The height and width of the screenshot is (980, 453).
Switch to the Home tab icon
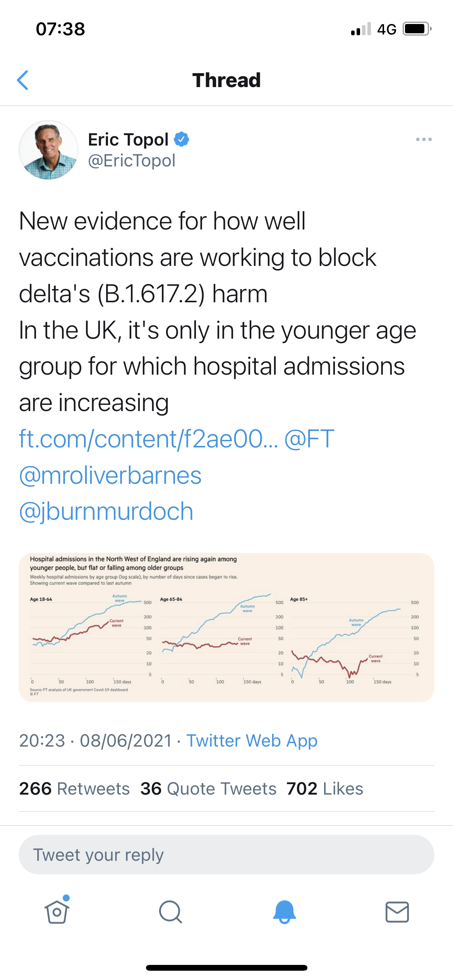point(57,911)
